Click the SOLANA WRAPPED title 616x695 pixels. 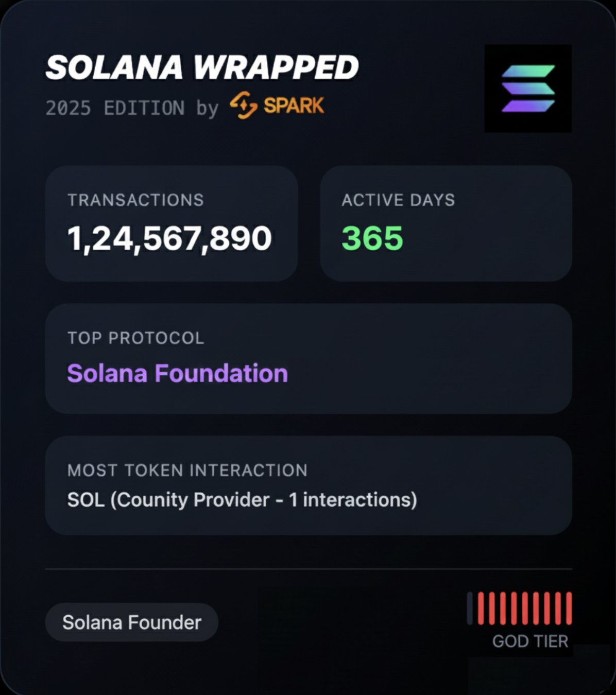coord(202,67)
